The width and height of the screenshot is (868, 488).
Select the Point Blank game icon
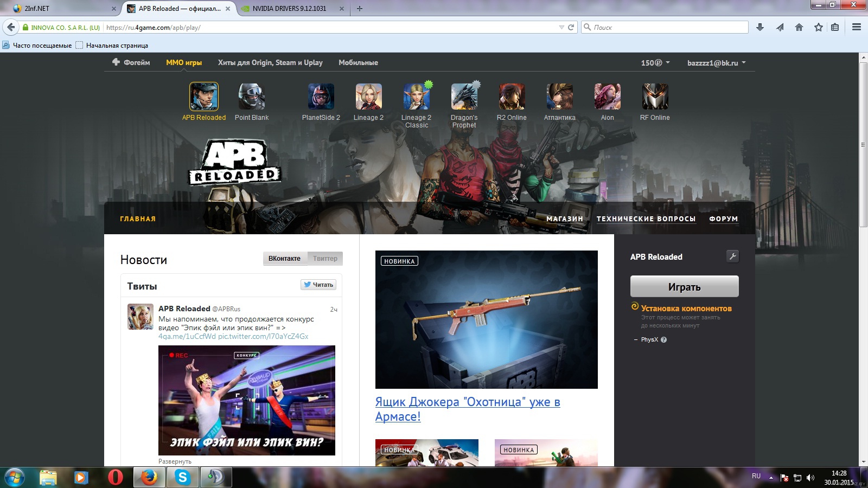click(x=252, y=97)
